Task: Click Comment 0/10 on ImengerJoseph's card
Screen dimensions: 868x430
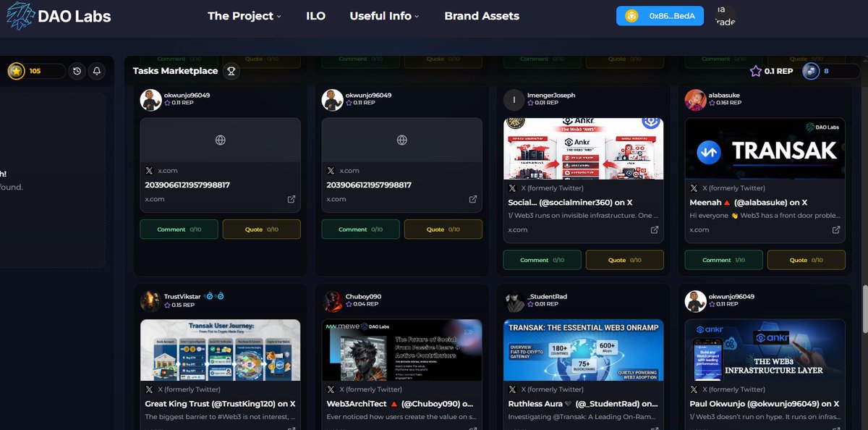Action: click(x=542, y=260)
